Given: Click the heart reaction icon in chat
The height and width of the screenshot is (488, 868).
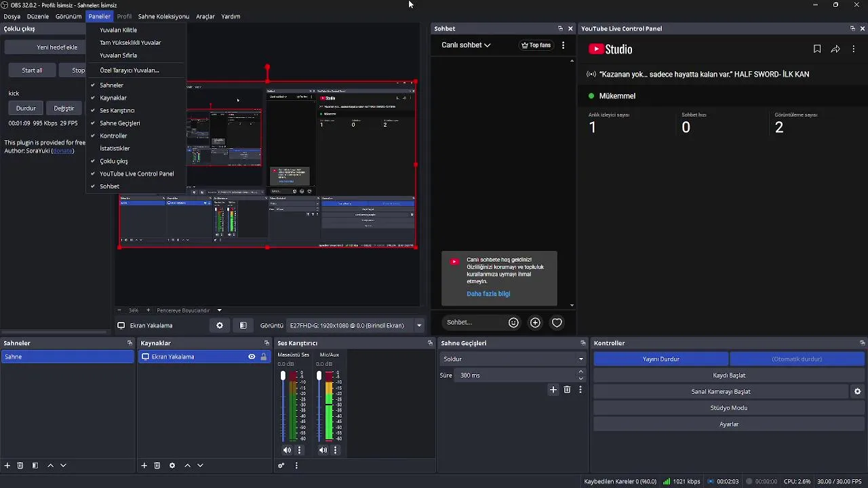Looking at the screenshot, I should pos(557,323).
